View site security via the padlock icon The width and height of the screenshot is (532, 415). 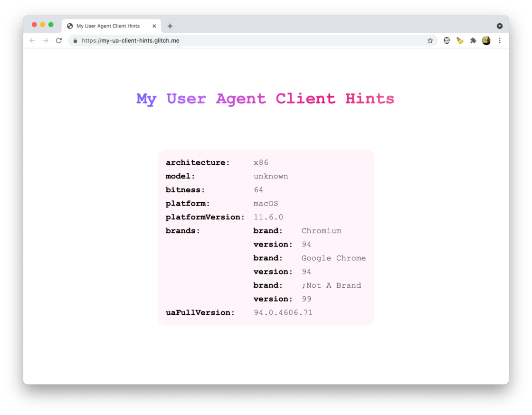tap(75, 40)
